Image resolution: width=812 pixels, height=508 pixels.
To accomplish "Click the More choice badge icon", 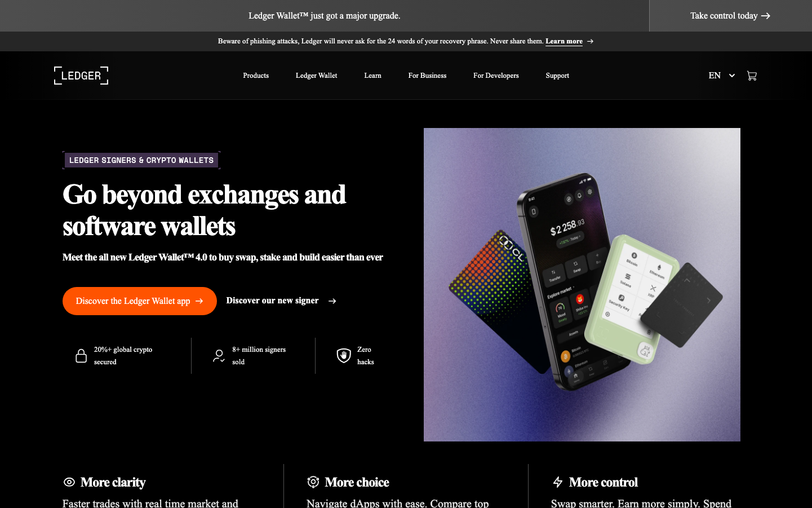I will (313, 482).
